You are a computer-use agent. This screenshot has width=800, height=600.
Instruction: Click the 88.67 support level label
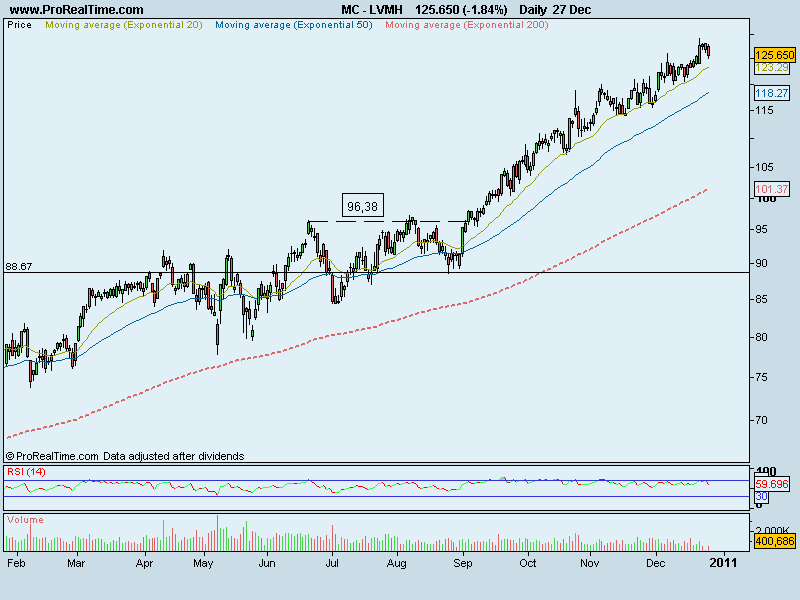[x=19, y=266]
